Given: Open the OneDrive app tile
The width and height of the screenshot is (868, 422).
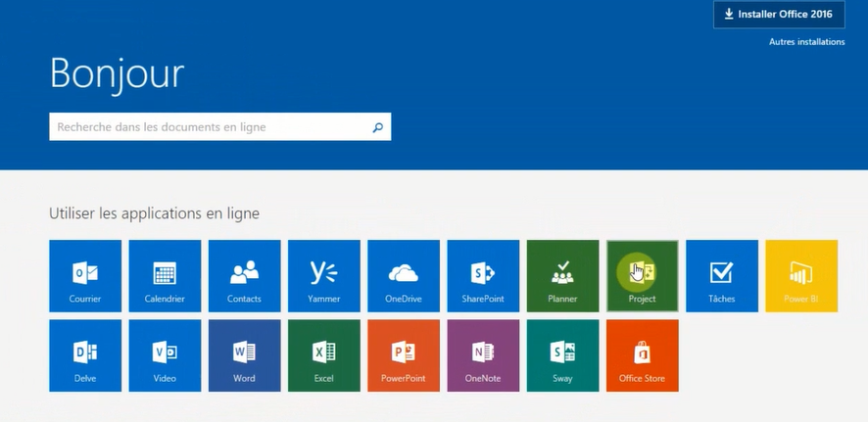Looking at the screenshot, I should click(x=404, y=276).
